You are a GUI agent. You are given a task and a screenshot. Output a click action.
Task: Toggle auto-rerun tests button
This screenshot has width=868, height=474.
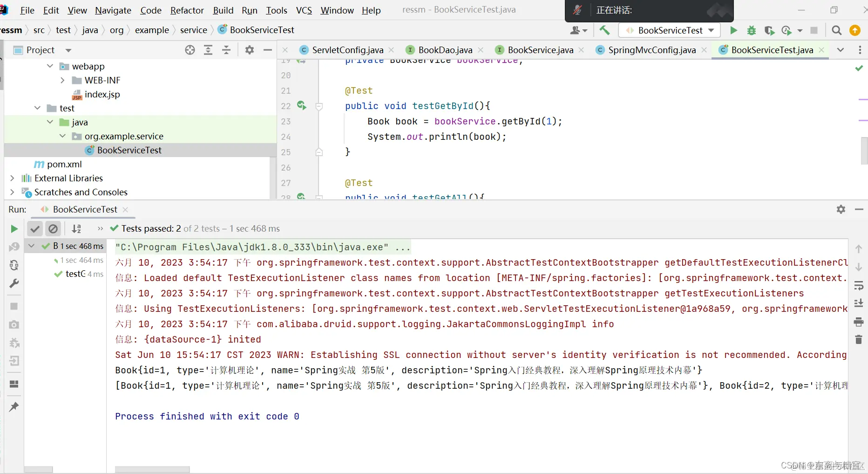tap(14, 265)
